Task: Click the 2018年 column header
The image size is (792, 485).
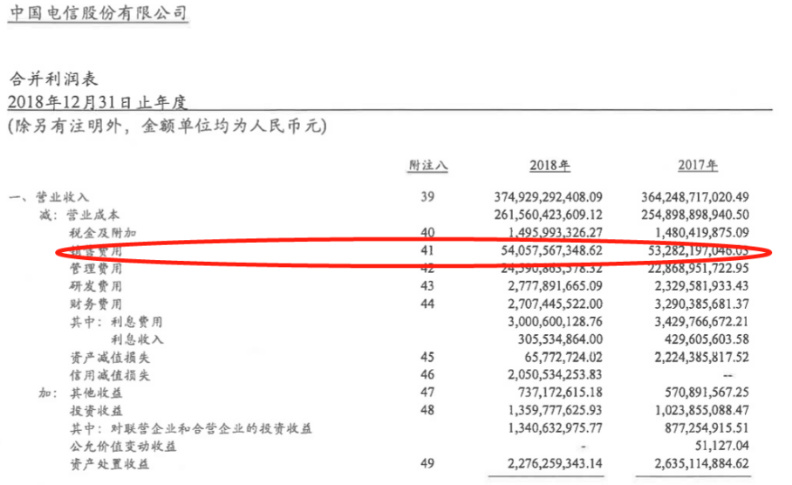Action: [550, 165]
